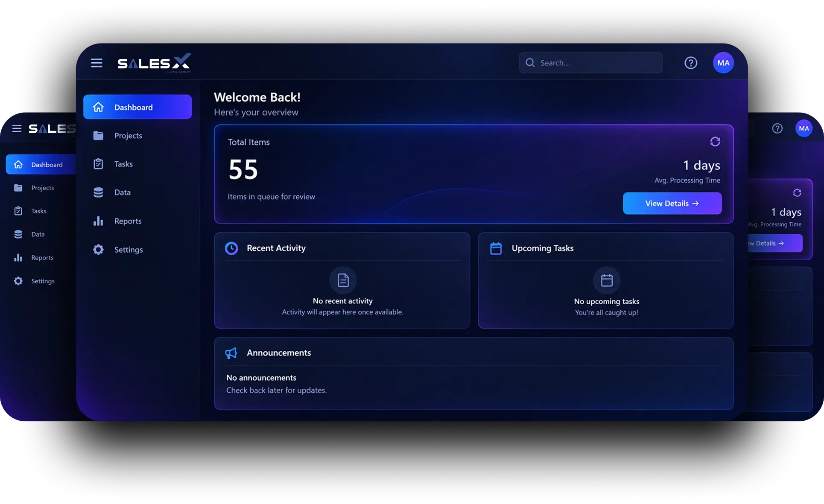Open Data in the back-left window sidebar

[41, 234]
